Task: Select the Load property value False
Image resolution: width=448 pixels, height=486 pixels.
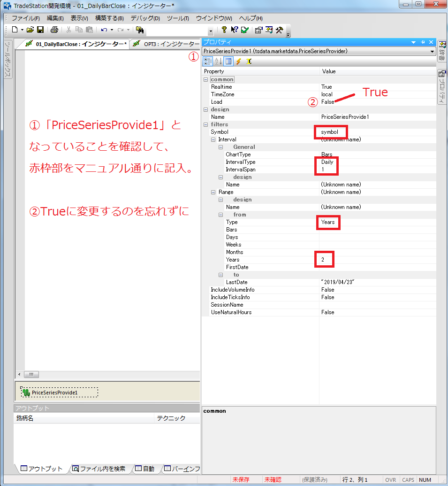Action: point(327,102)
